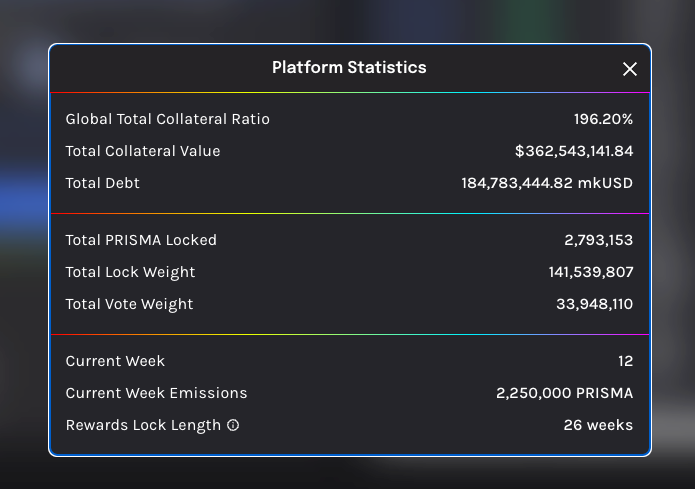Click the Rewards Lock Length info icon

[x=233, y=425]
